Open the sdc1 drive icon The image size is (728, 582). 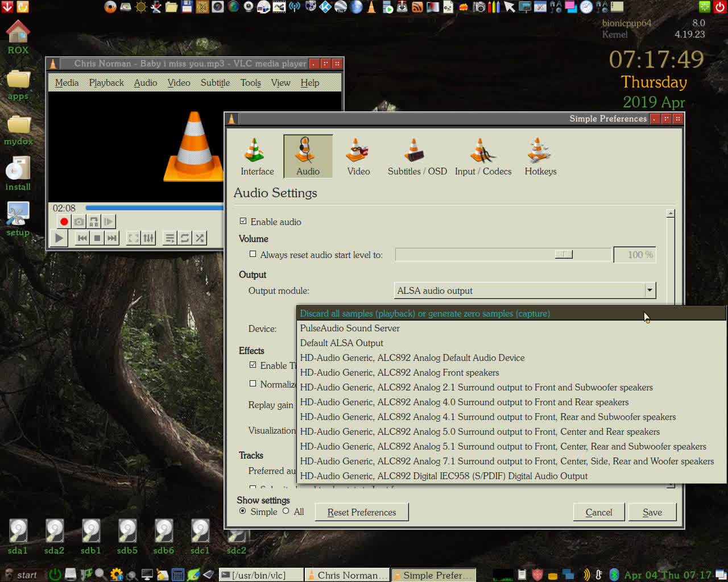[200, 537]
